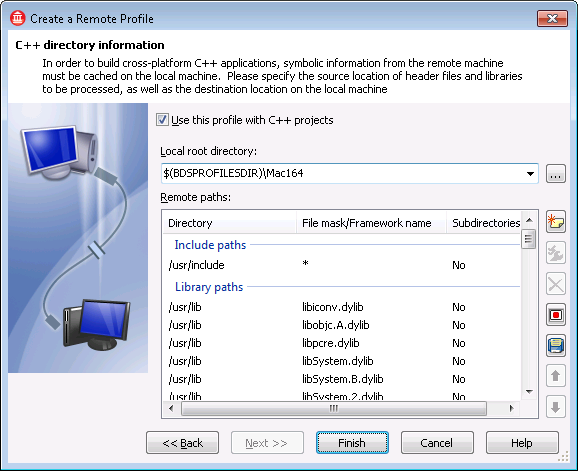Click the Finish button
The image size is (578, 471).
(352, 443)
